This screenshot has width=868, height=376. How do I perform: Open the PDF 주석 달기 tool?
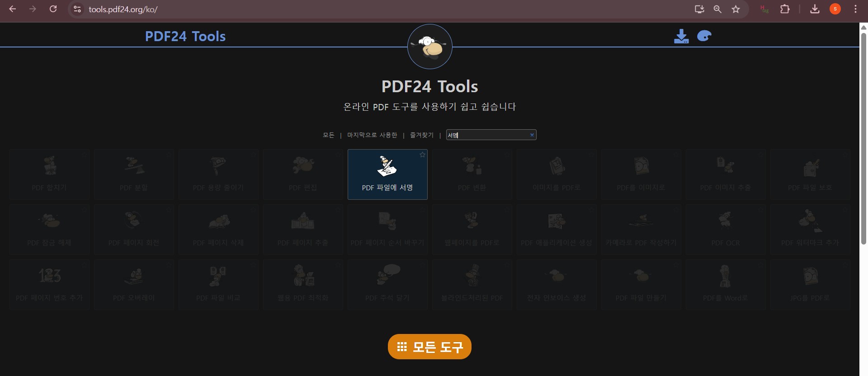tap(387, 285)
